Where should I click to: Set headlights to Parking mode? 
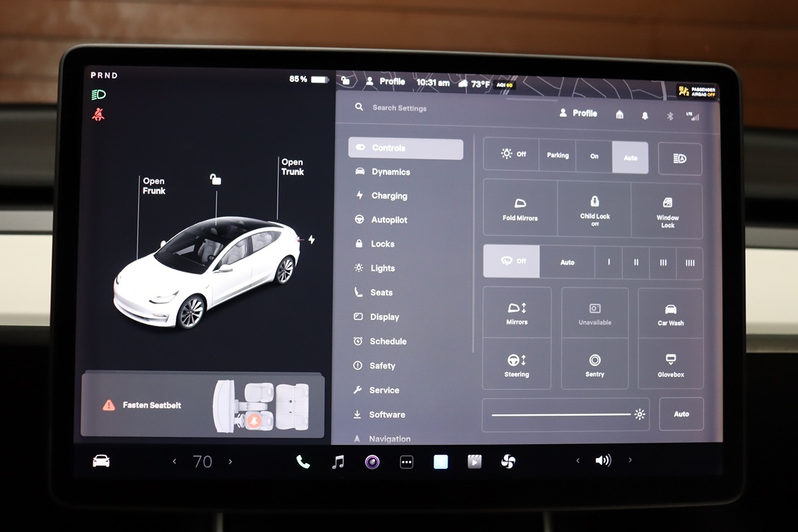click(x=557, y=156)
